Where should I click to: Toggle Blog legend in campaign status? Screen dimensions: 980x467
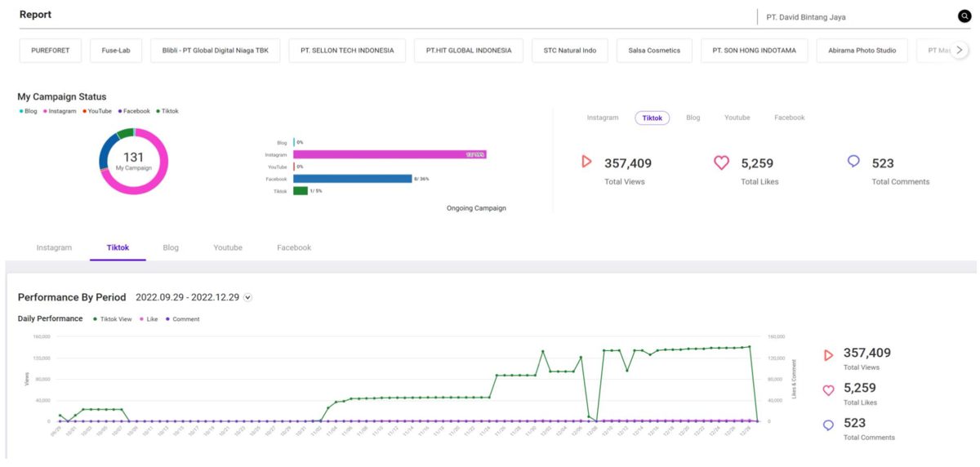click(29, 111)
